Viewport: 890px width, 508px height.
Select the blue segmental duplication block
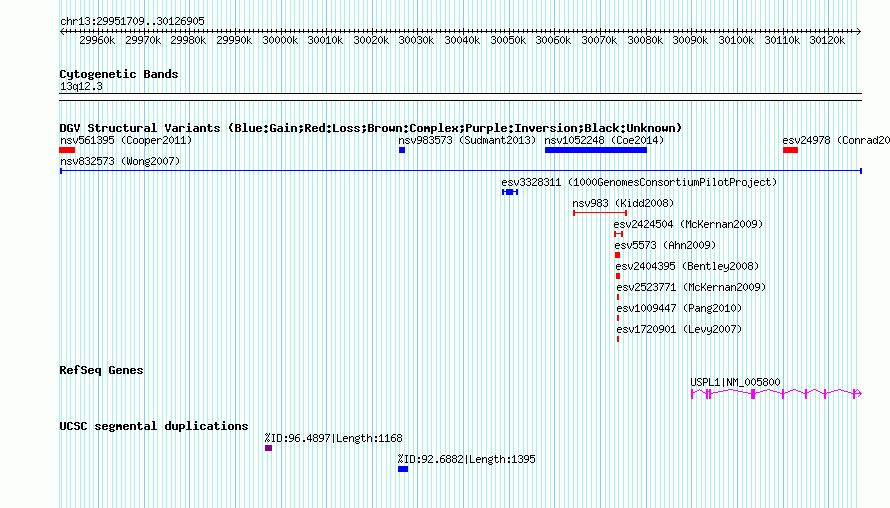403,469
